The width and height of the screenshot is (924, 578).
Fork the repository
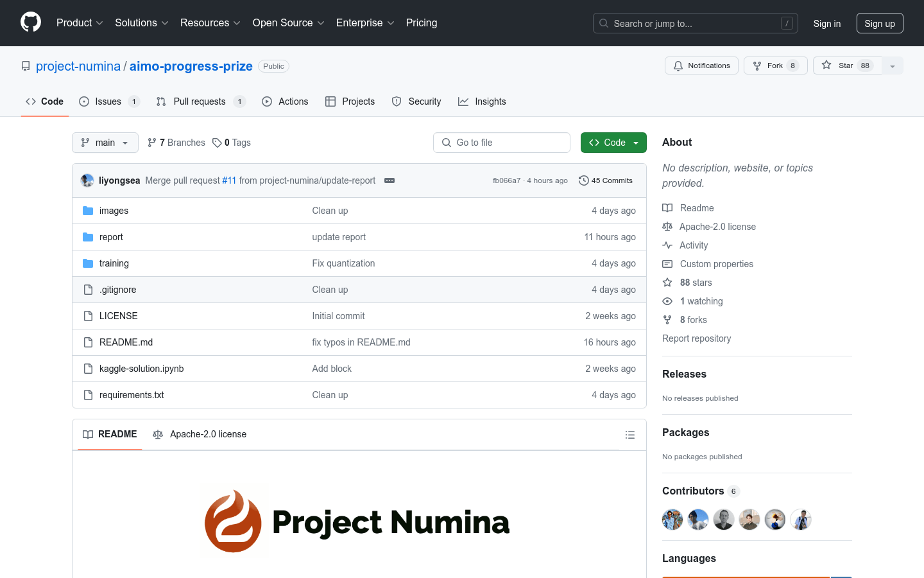click(x=775, y=66)
